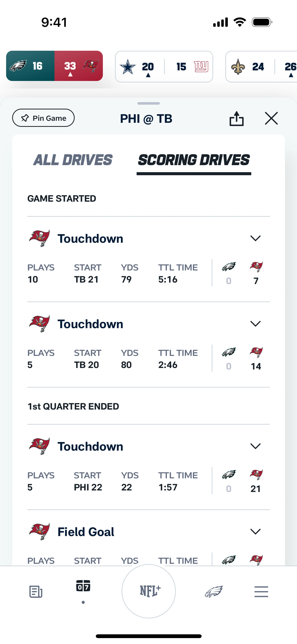Tap the Buccaneers logo on Field Goal drive

pyautogui.click(x=39, y=532)
